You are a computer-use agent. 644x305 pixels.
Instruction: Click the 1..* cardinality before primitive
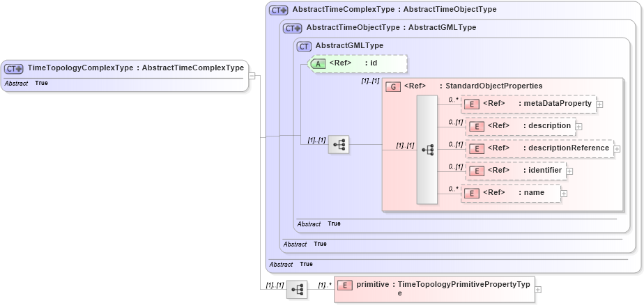pyautogui.click(x=325, y=285)
